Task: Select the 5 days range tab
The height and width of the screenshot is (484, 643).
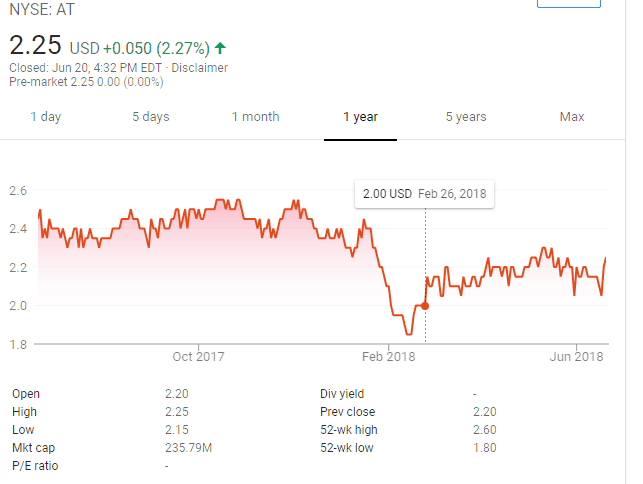Action: point(150,117)
